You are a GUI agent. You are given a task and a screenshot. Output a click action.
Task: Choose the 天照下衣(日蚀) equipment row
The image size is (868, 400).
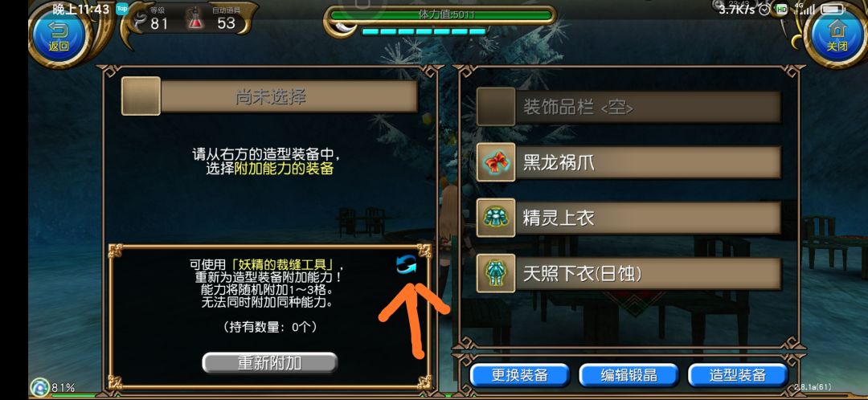coord(628,273)
